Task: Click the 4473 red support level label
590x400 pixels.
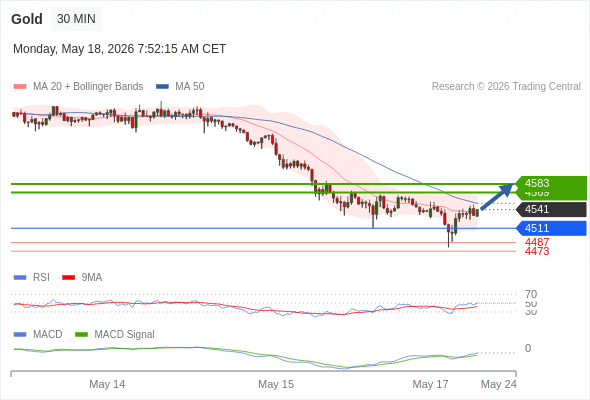Action: (x=537, y=251)
